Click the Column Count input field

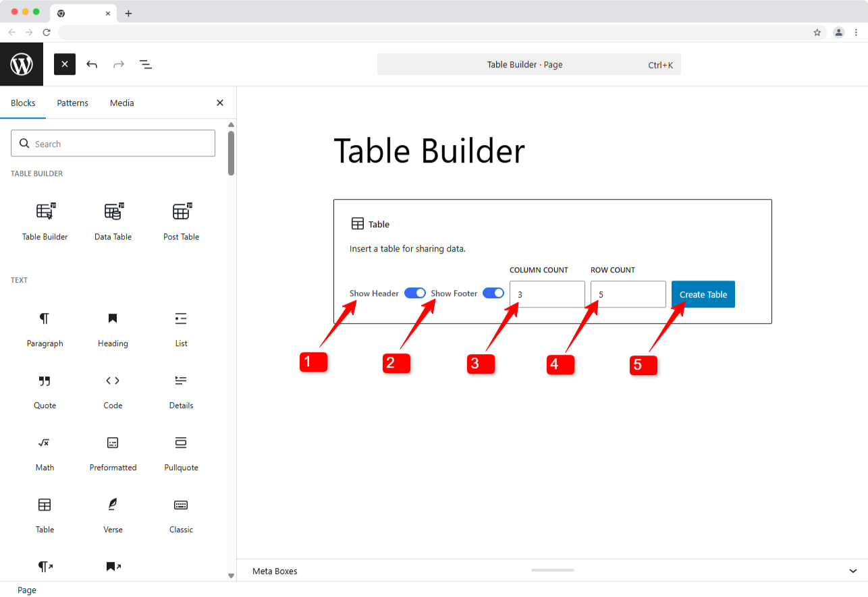[547, 294]
